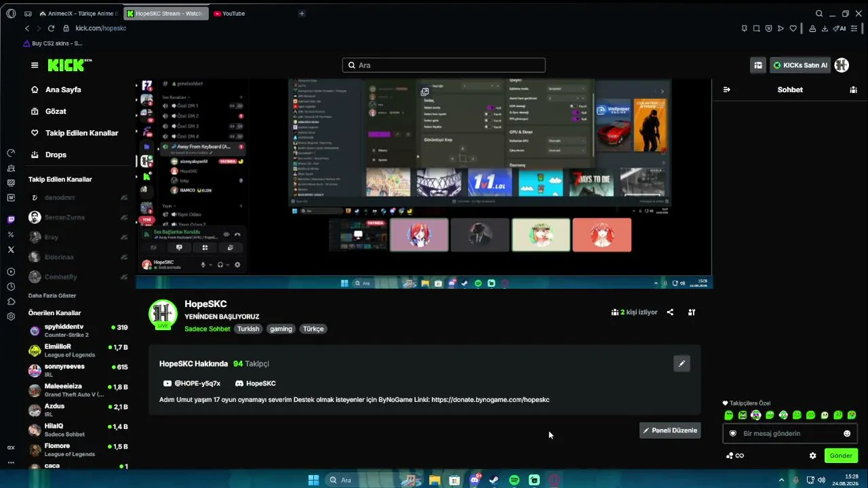The height and width of the screenshot is (488, 868).
Task: Click the KICKs Satın Al button
Action: pos(800,65)
